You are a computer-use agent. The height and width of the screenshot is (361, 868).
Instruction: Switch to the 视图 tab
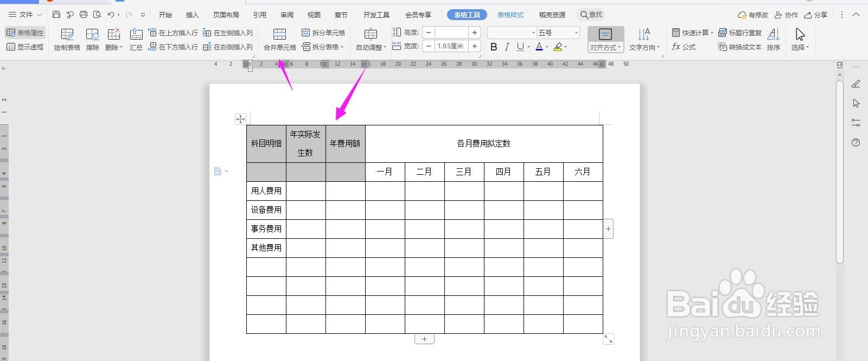[x=314, y=15]
